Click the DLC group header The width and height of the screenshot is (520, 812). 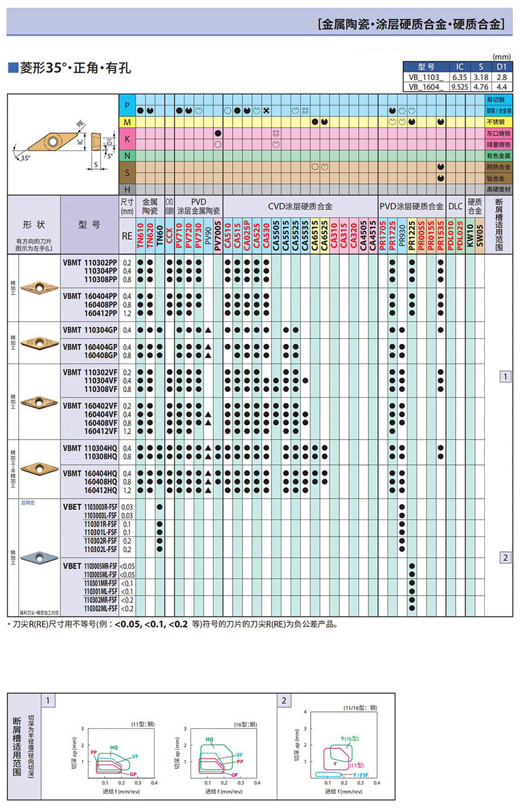[455, 206]
